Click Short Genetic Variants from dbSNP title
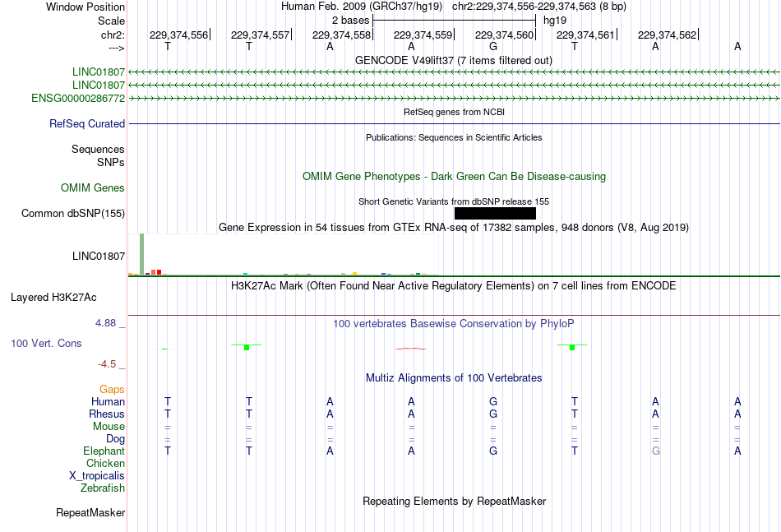The image size is (781, 532). point(453,201)
